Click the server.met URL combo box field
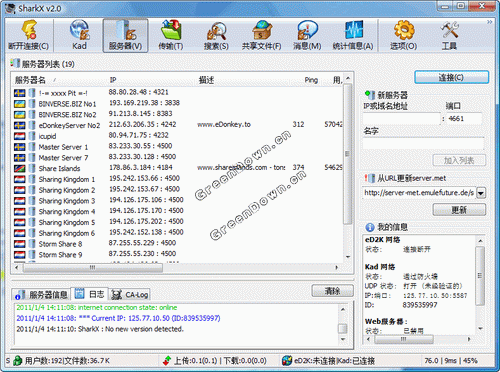The width and height of the screenshot is (500, 372). coord(419,193)
